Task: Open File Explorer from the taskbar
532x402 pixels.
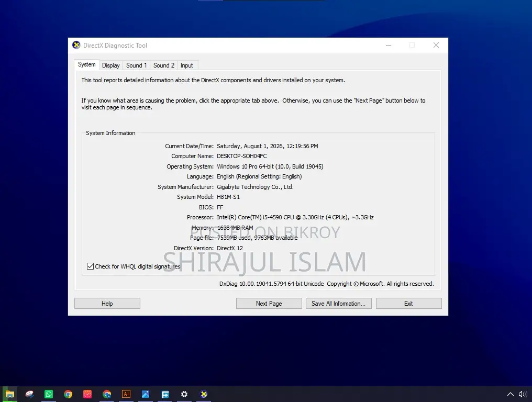Action: (10, 394)
